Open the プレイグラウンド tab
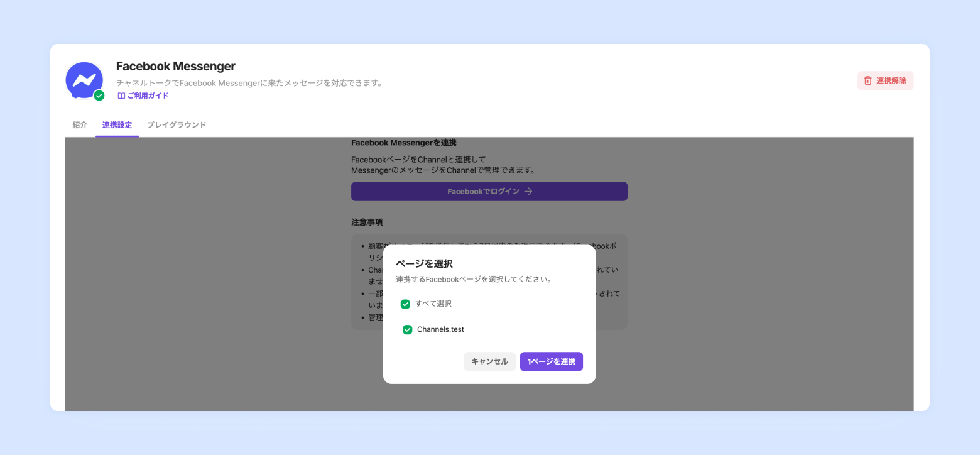The height and width of the screenshot is (455, 980). point(177,124)
